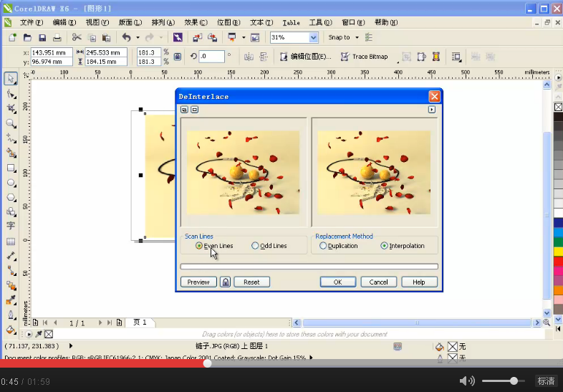Click the Open folder icon
The height and width of the screenshot is (392, 563).
coord(27,37)
